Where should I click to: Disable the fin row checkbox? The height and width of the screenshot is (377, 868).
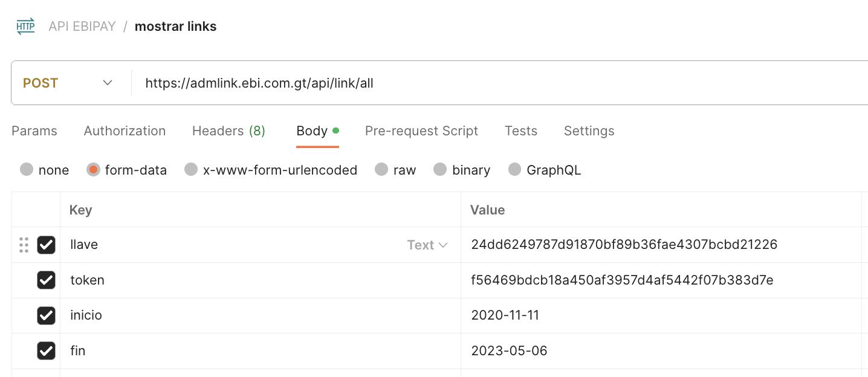click(46, 350)
